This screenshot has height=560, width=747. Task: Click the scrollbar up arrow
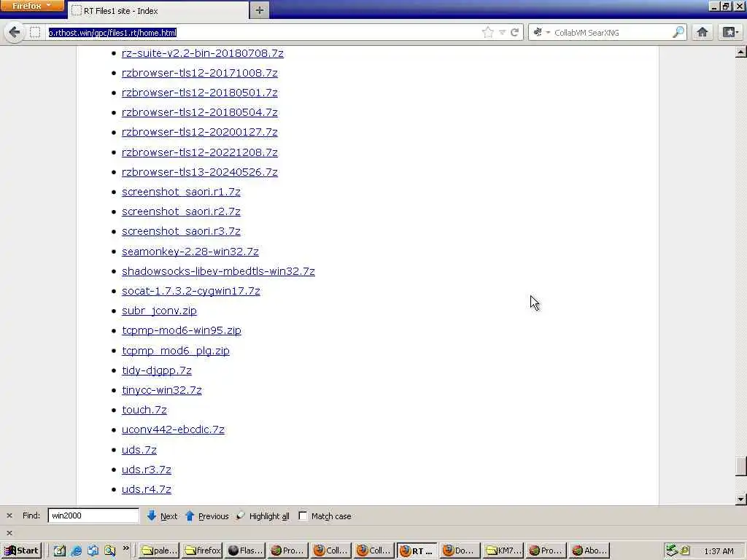(741, 52)
